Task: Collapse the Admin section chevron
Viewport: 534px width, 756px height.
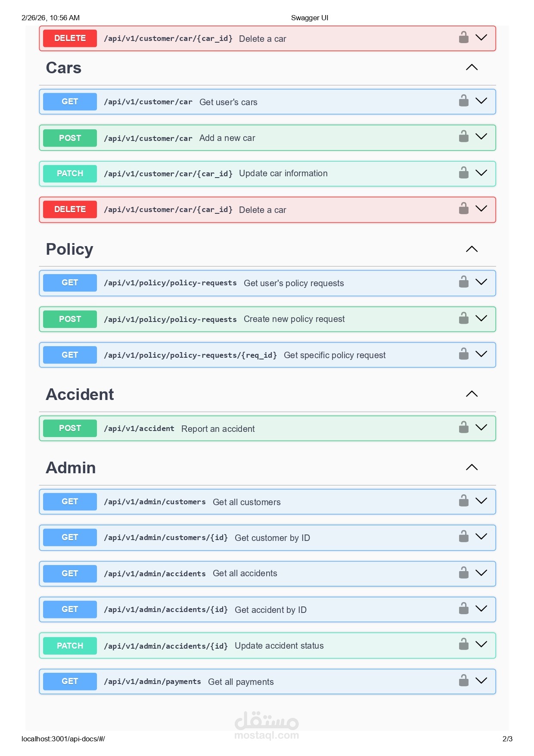Action: [472, 467]
